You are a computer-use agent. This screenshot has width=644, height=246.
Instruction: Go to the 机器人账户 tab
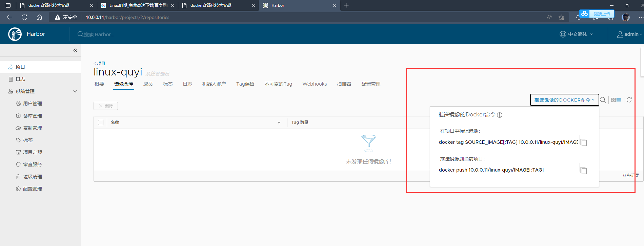214,84
